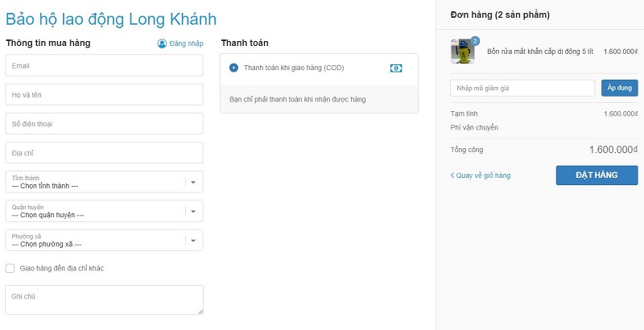Screen dimensions: 644x330
Task: Select Thanh toán khi giao hàng radio button
Action: pos(233,68)
